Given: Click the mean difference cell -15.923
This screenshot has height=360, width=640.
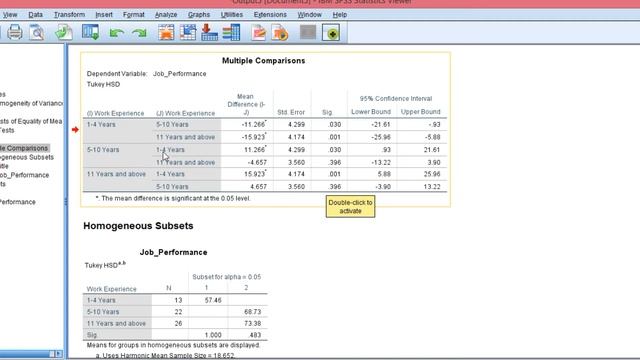Looking at the screenshot, I should pyautogui.click(x=253, y=137).
